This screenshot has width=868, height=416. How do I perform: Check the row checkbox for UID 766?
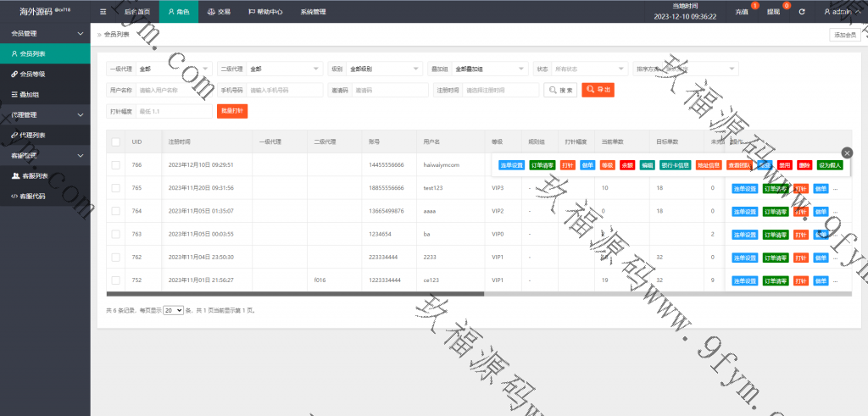115,164
